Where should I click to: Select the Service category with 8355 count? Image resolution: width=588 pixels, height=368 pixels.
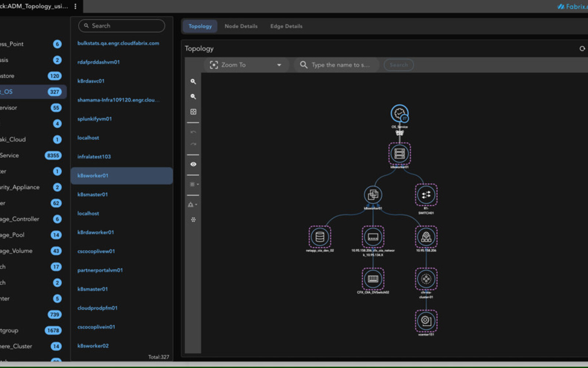[33, 155]
